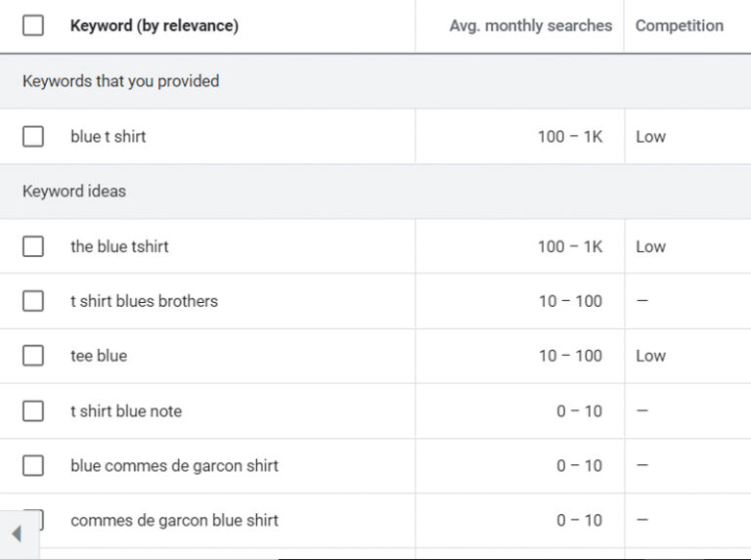Click the 'Keyword ideas' section heading
751x560 pixels.
74,191
